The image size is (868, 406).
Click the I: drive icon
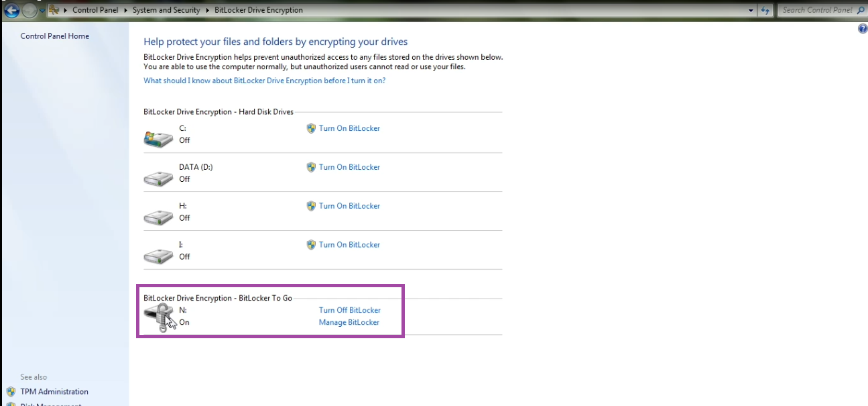[158, 256]
